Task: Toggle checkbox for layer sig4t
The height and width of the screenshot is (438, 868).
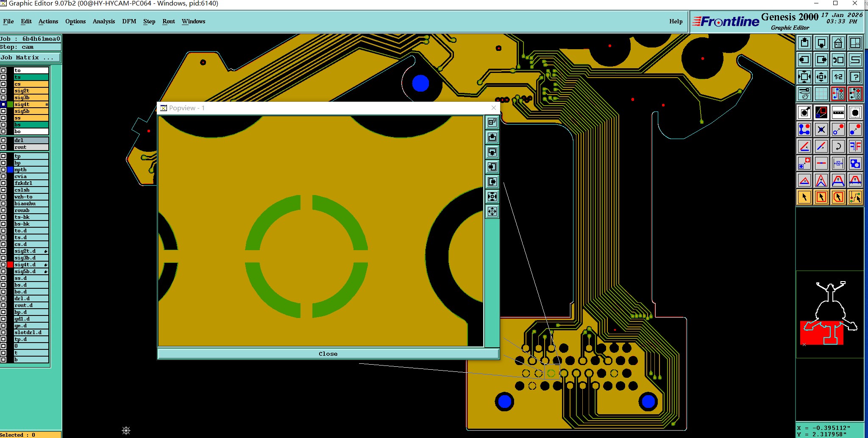Action: (3, 104)
